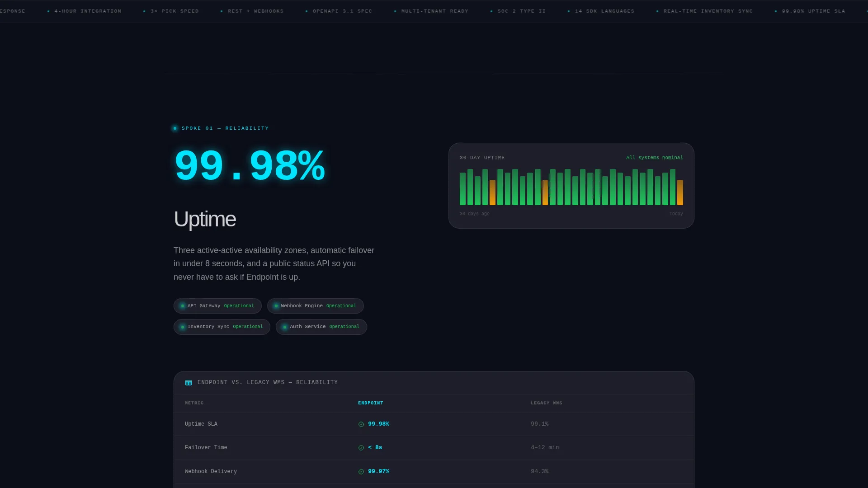Click the "Uptime" heading
This screenshot has height=488, width=868.
pos(205,220)
